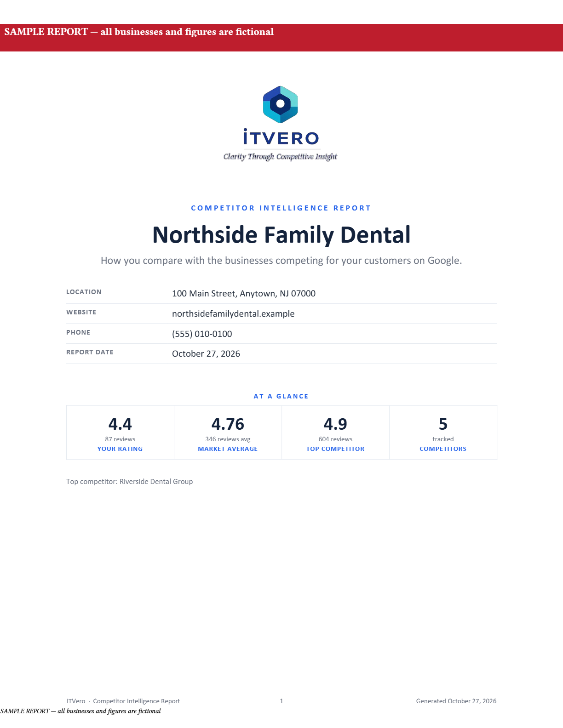
Task: Click the number 5 tracked competitors value
Action: (443, 424)
